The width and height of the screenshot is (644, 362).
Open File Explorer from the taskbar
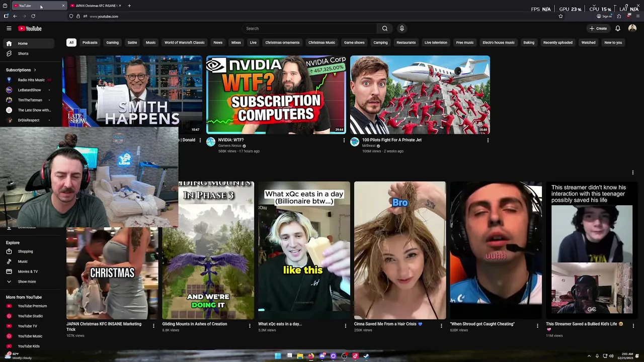[300, 356]
